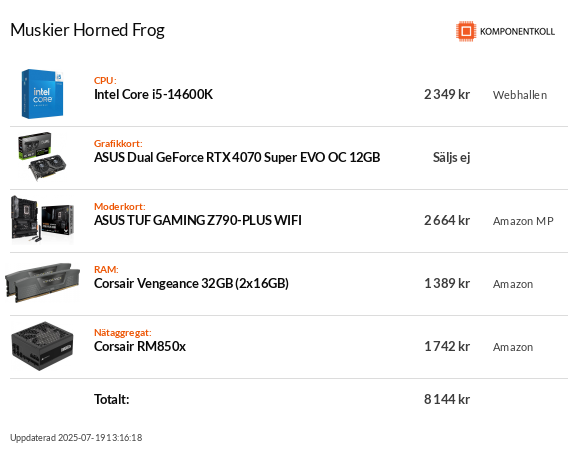Select the Webhallen store label
The image size is (577, 451).
coord(520,95)
